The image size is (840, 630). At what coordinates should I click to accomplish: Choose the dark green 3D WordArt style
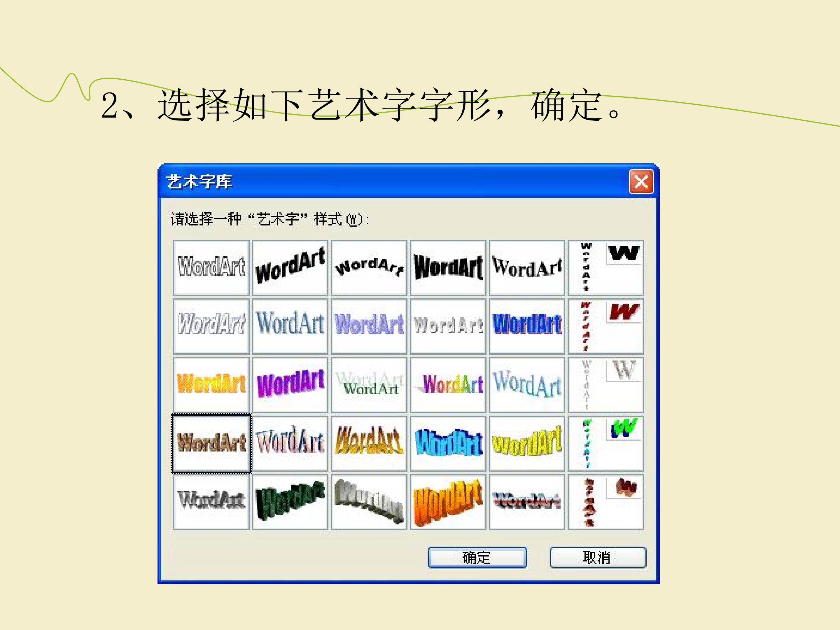coord(290,502)
